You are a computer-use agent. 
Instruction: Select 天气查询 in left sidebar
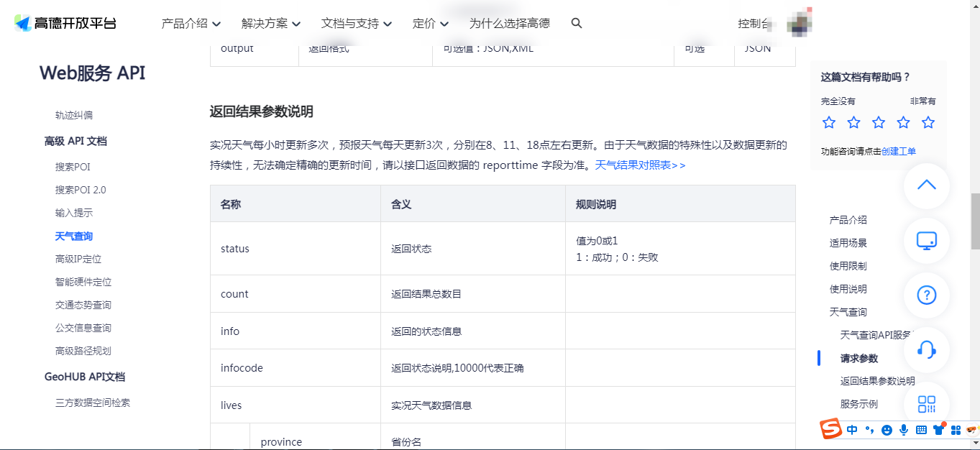(74, 236)
